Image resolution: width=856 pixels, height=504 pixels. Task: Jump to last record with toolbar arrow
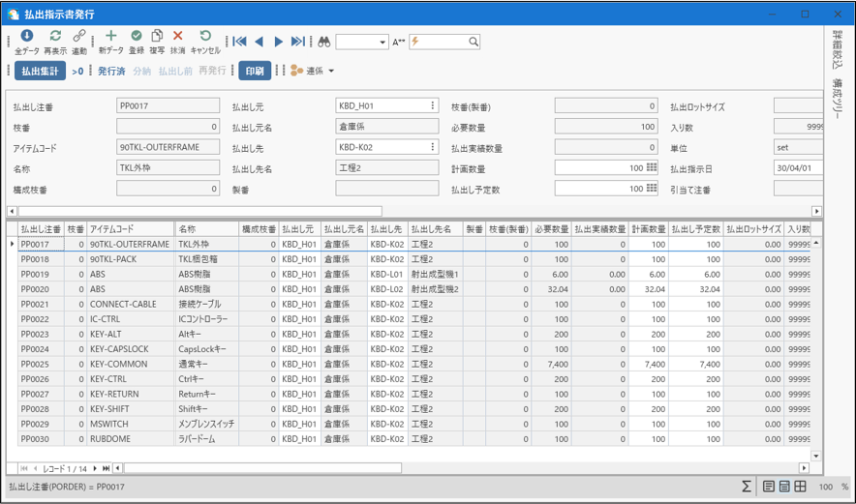pos(298,42)
